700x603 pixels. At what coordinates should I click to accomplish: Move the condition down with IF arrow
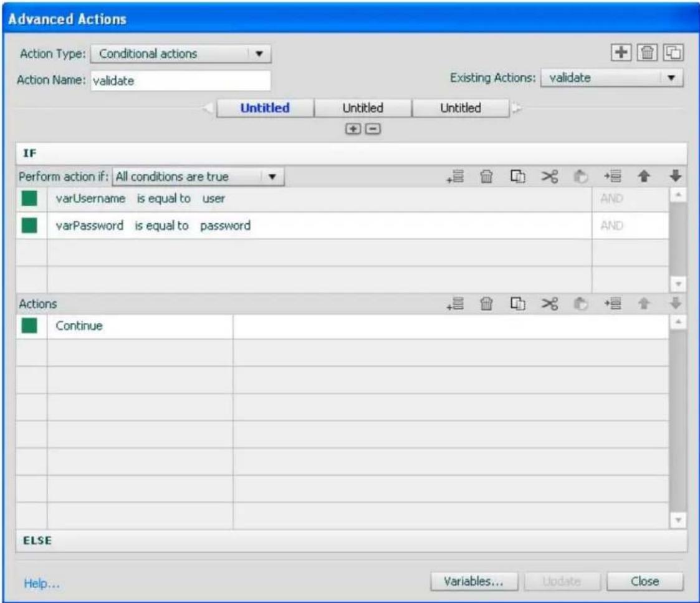676,176
